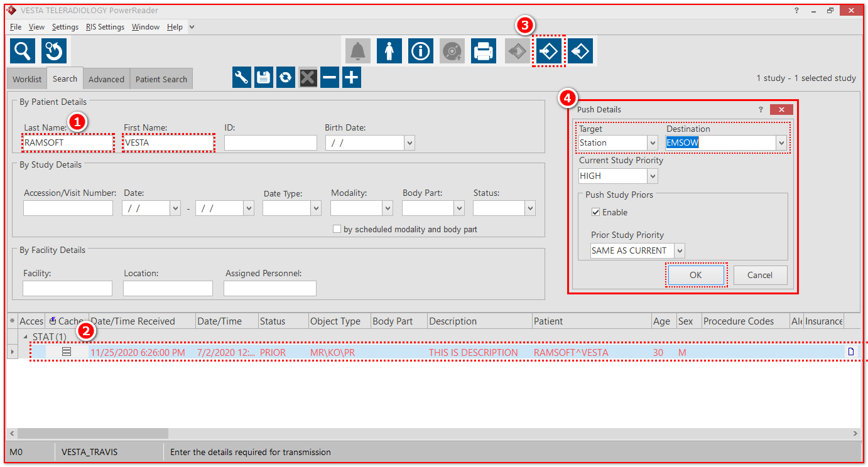Expand the Modality dropdown
Screen dimensions: 868x467
pyautogui.click(x=388, y=208)
